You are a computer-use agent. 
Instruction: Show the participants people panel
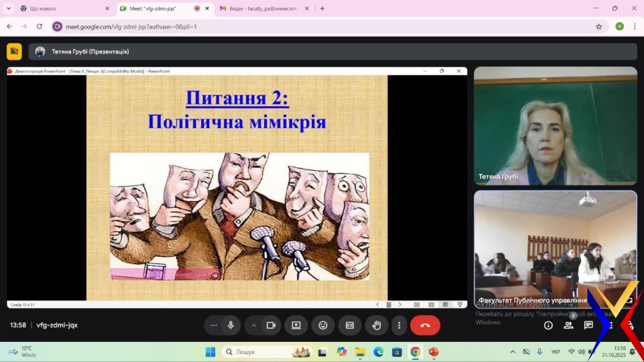(569, 325)
